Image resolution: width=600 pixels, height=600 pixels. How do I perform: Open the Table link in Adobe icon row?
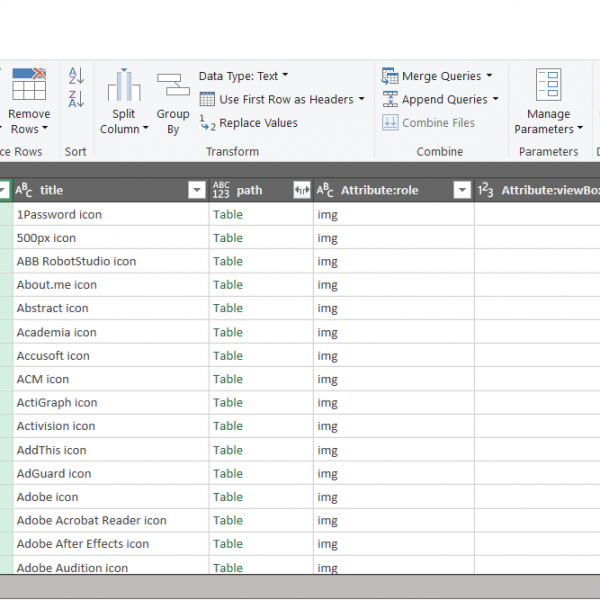[x=228, y=497]
